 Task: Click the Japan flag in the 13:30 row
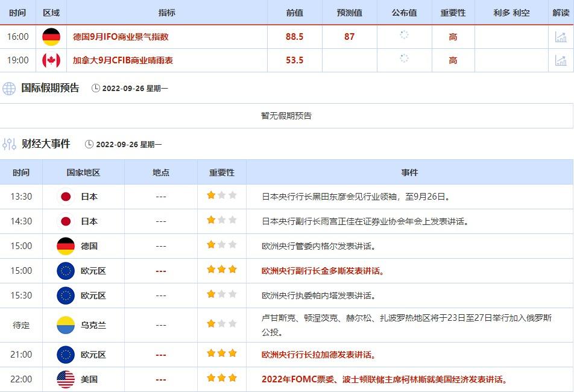click(65, 197)
